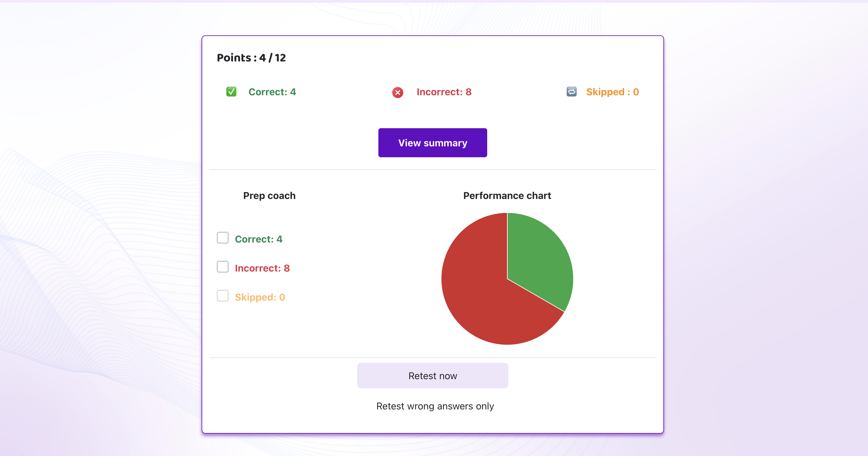
Task: Click the Retest wrong answers only text
Action: click(435, 406)
